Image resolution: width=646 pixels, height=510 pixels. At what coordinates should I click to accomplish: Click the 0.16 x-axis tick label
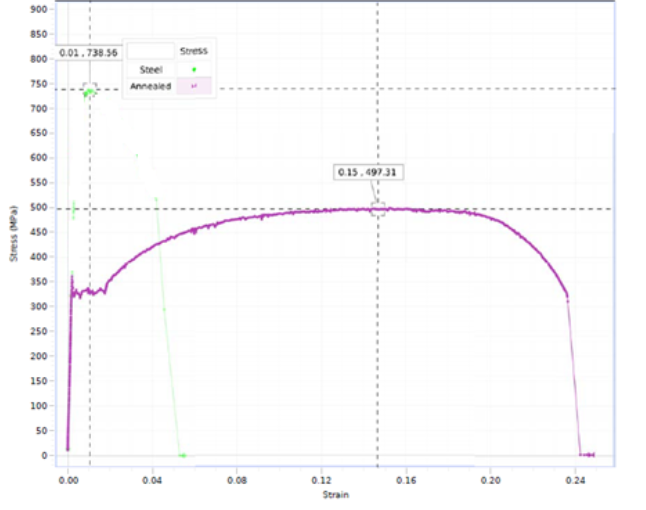click(x=406, y=480)
